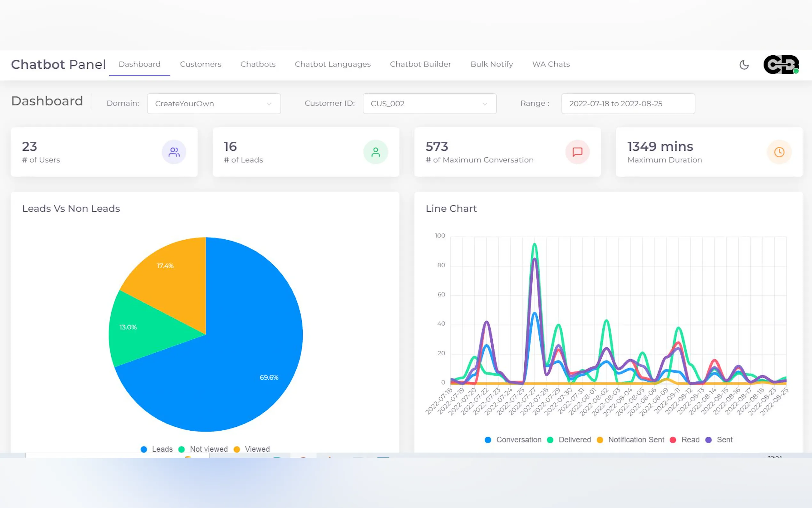Viewport: 812px width, 508px height.
Task: Switch to the Customers tab
Action: (200, 64)
